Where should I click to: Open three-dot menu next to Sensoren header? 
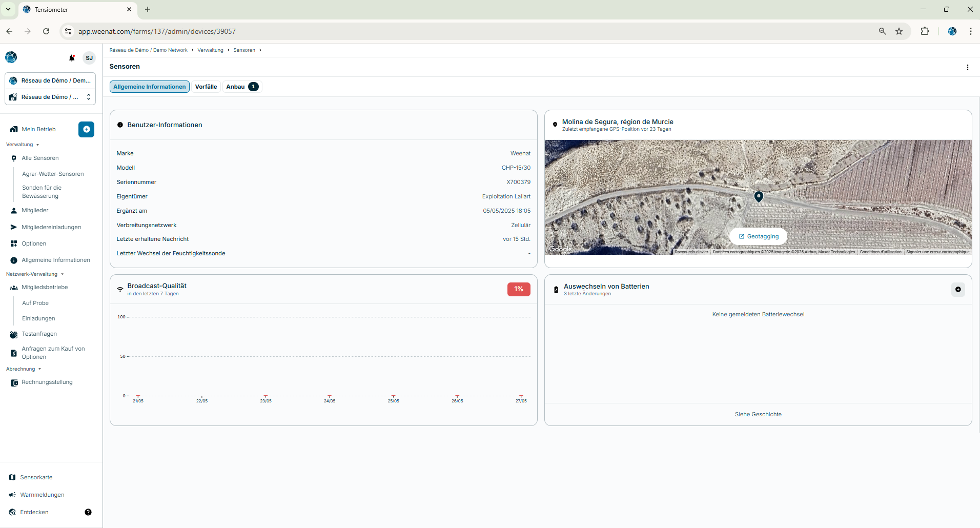(x=968, y=67)
